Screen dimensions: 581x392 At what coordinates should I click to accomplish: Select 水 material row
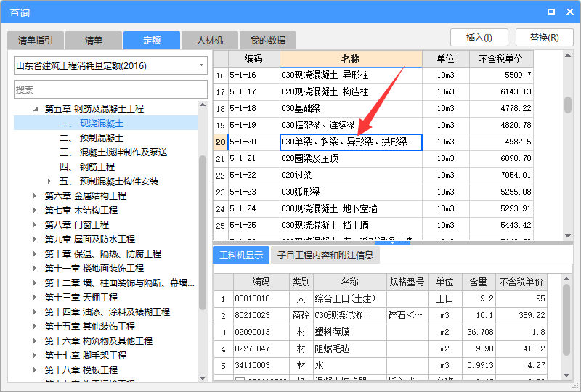point(380,365)
